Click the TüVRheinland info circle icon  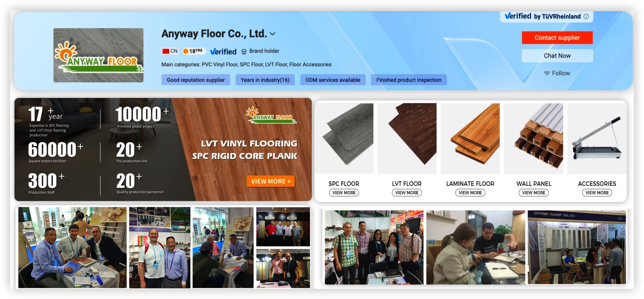[586, 17]
